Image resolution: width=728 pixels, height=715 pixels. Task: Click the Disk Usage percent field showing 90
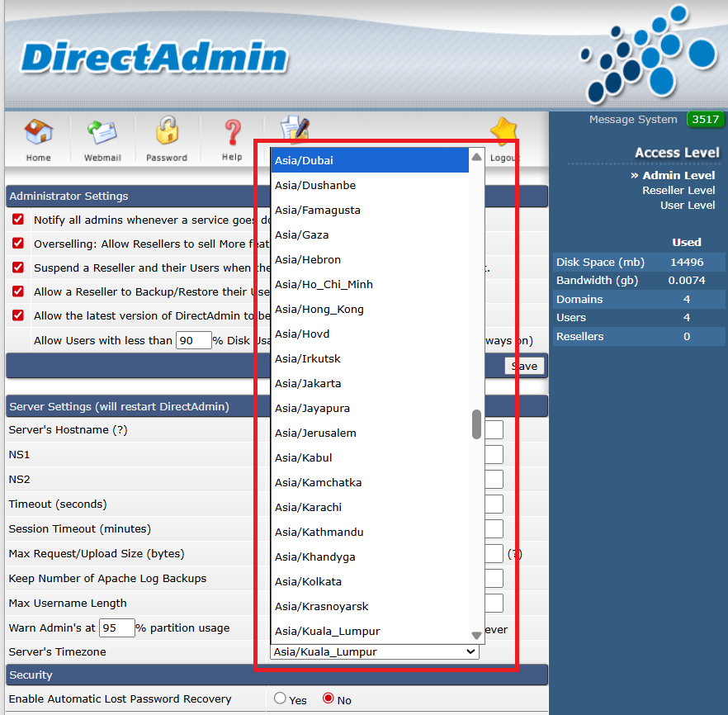pyautogui.click(x=194, y=340)
